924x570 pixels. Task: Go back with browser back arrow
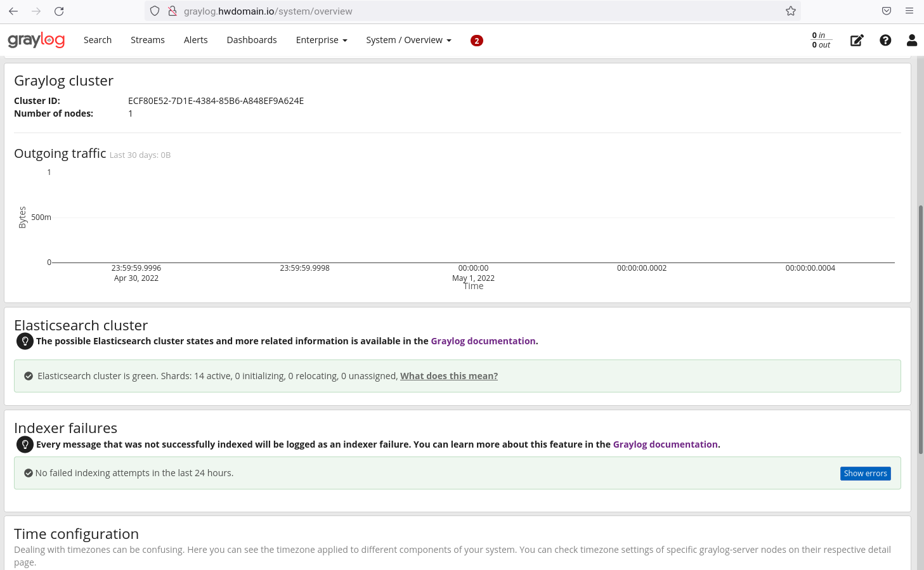(13, 11)
